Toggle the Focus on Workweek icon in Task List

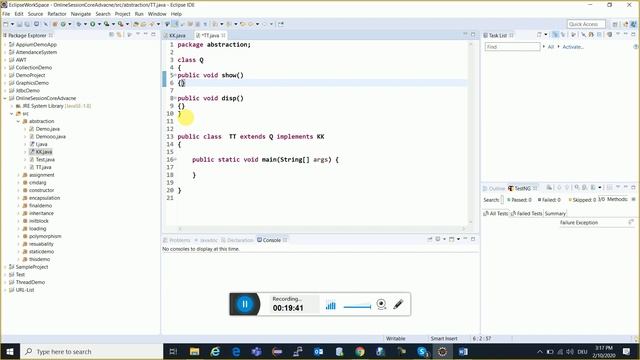[573, 35]
